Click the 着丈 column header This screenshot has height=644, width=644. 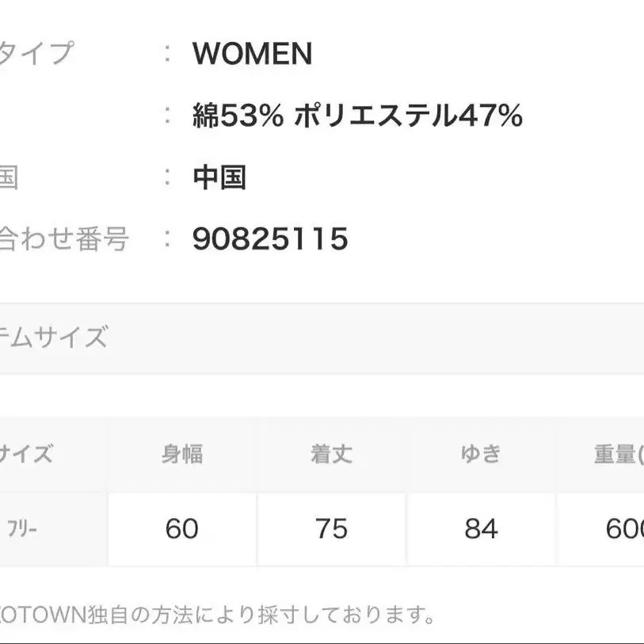click(331, 455)
